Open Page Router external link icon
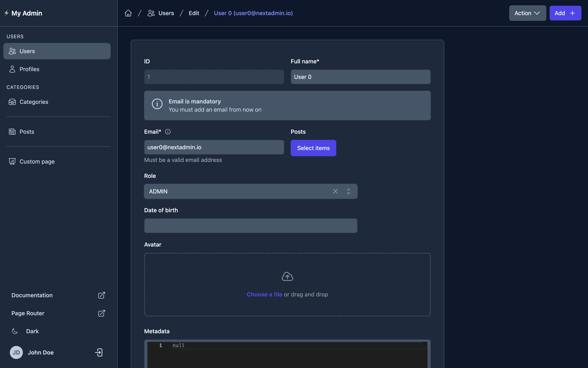588x368 pixels. click(101, 313)
